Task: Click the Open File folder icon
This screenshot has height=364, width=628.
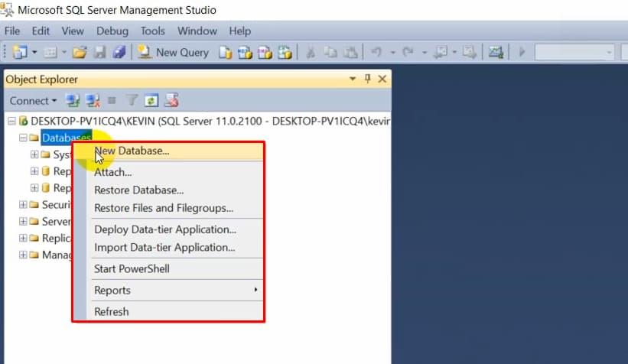Action: point(80,52)
